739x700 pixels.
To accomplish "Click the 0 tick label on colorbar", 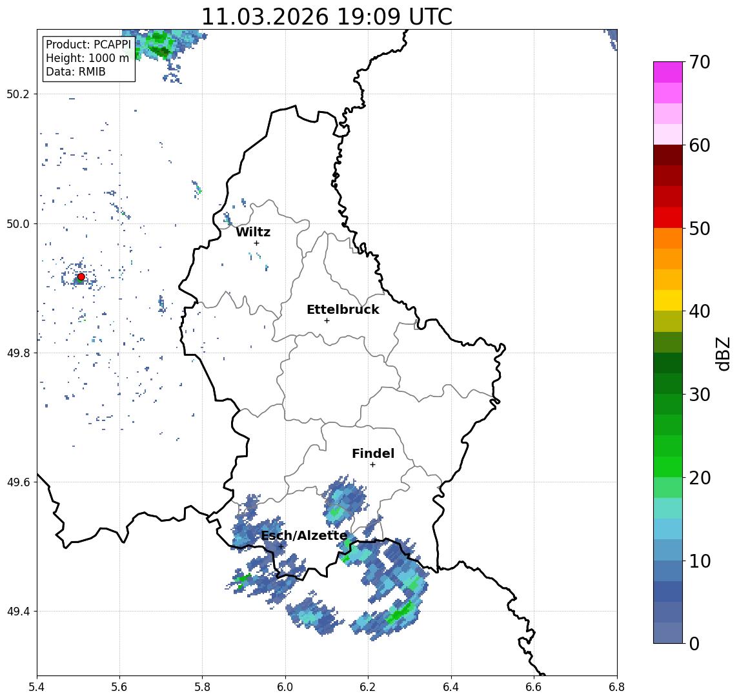I will coord(694,643).
